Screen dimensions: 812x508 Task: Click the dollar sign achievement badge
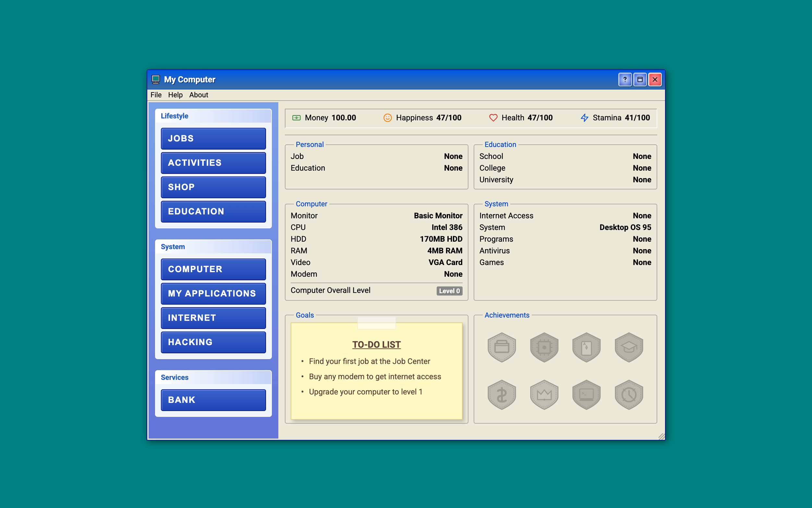point(502,394)
